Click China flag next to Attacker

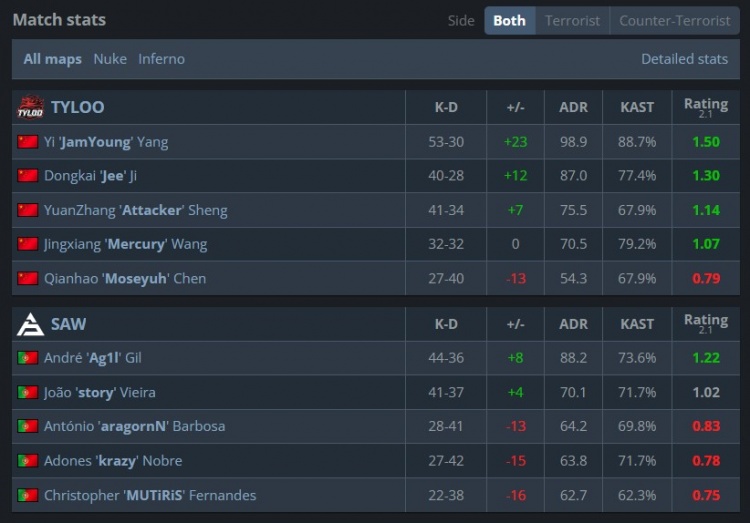pyautogui.click(x=27, y=210)
